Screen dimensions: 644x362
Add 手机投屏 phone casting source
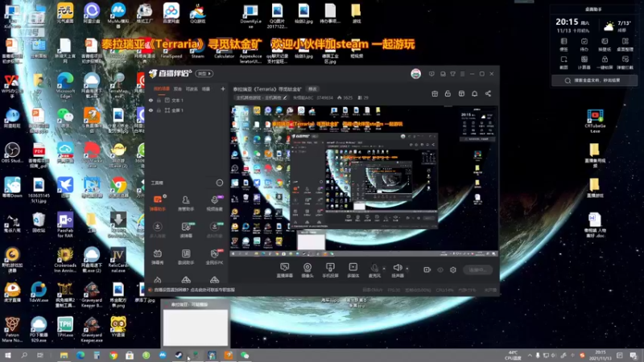pos(330,270)
